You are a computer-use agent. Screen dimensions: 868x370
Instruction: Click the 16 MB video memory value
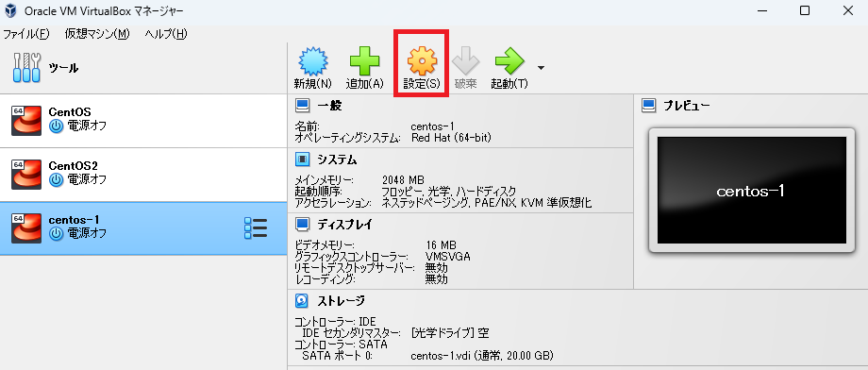pyautogui.click(x=442, y=244)
